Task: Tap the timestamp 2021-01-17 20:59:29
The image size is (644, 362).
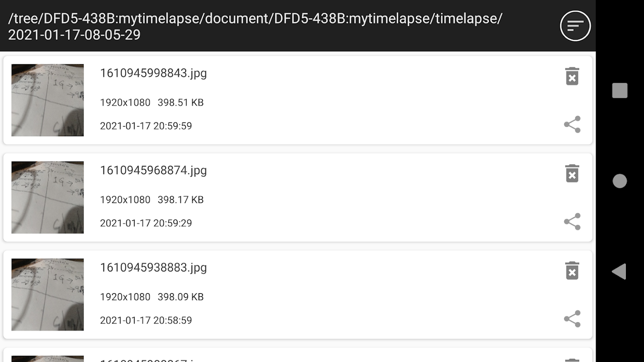Action: pyautogui.click(x=146, y=223)
